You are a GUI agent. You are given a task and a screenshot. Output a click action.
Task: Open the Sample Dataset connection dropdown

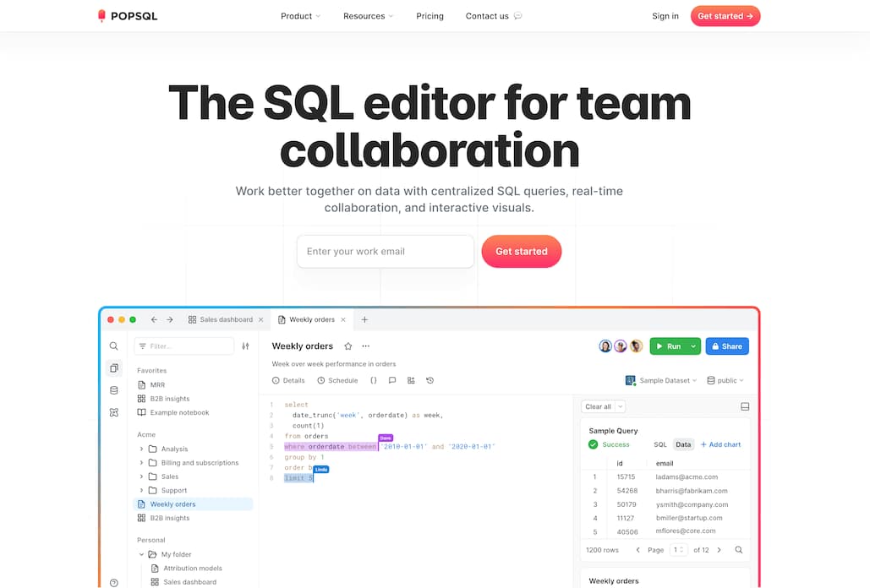661,381
